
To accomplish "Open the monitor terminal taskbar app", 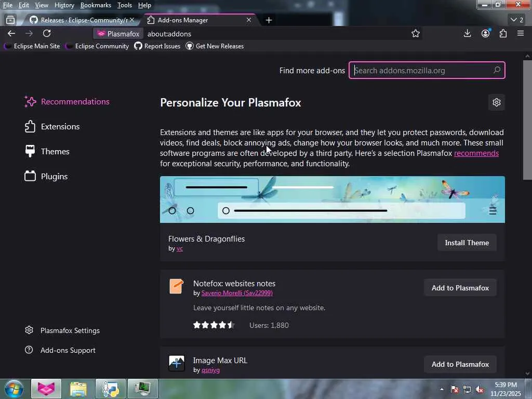I will coord(143,389).
